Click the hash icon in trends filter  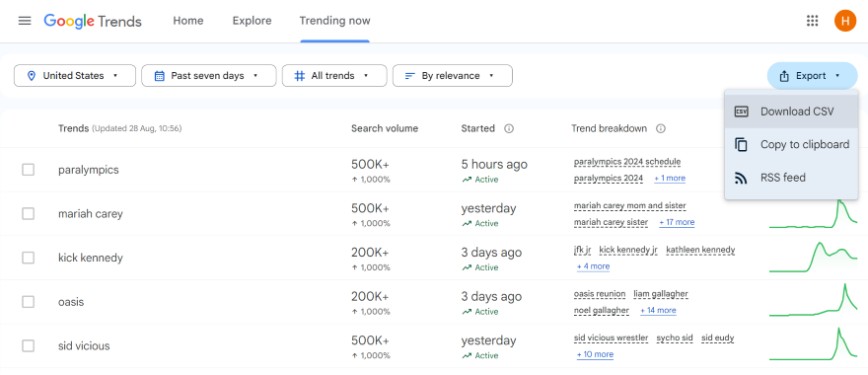coord(300,76)
